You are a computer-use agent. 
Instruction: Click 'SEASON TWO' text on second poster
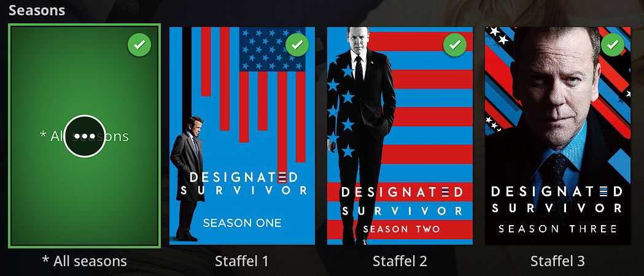coord(402,229)
